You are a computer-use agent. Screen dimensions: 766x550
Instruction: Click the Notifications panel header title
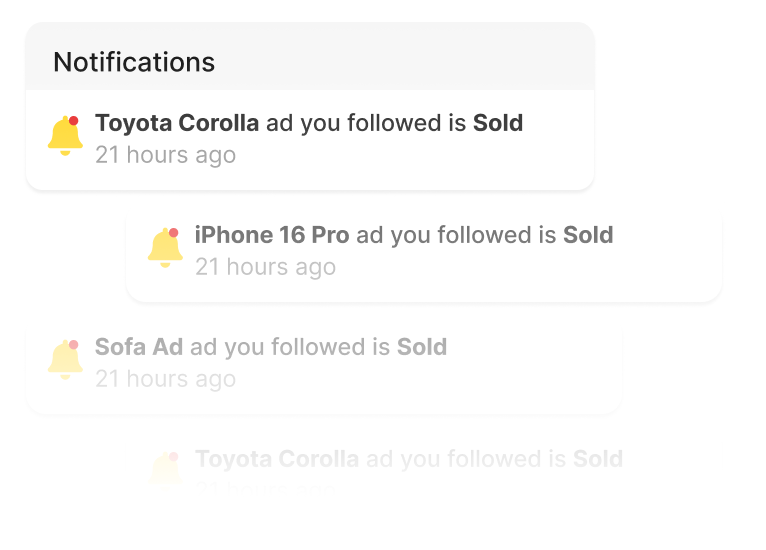(x=134, y=62)
